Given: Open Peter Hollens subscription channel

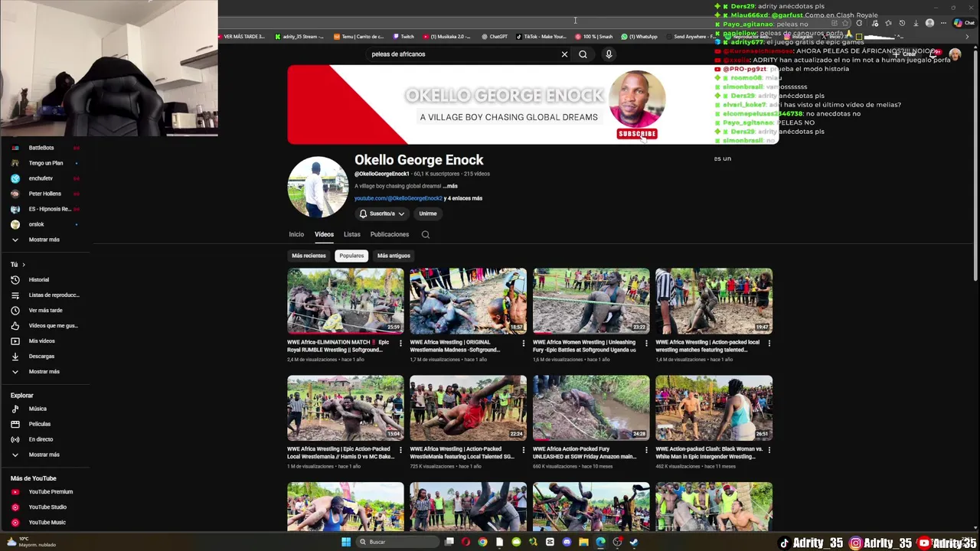Looking at the screenshot, I should pos(44,194).
